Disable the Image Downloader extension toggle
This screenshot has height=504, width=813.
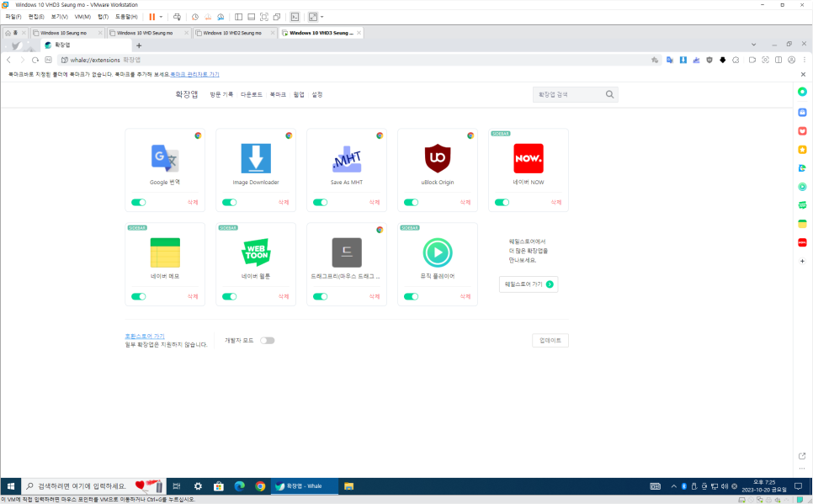click(229, 202)
